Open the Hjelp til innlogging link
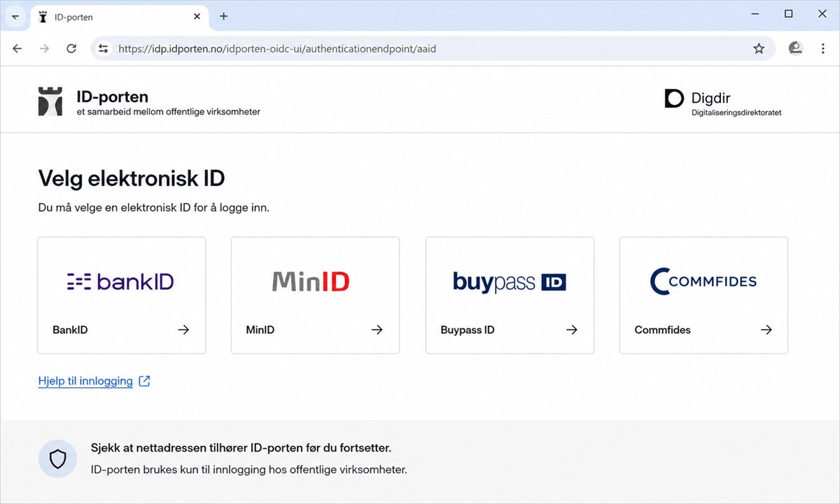Viewport: 840px width, 504px height. (x=85, y=381)
